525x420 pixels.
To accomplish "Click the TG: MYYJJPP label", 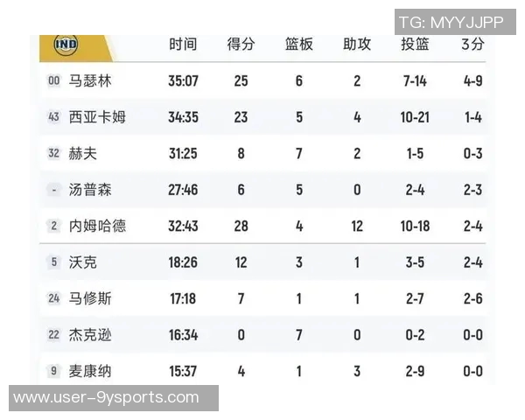I will (451, 22).
